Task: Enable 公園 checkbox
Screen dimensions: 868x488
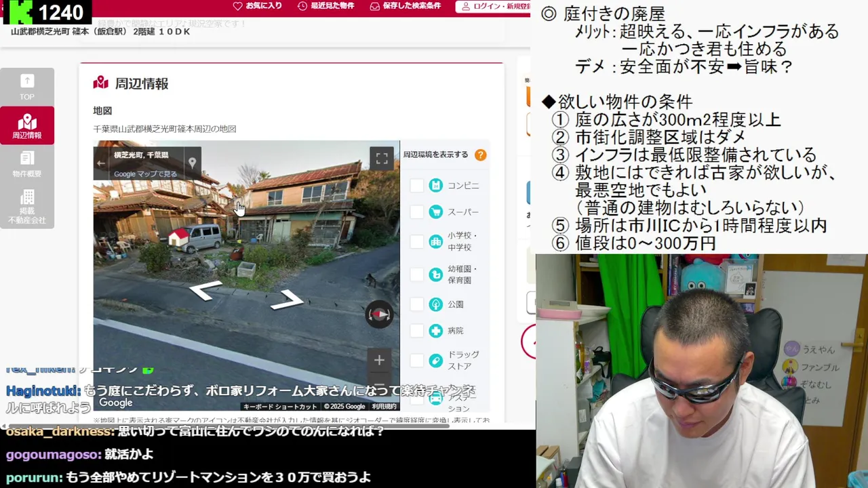Action: pyautogui.click(x=416, y=304)
